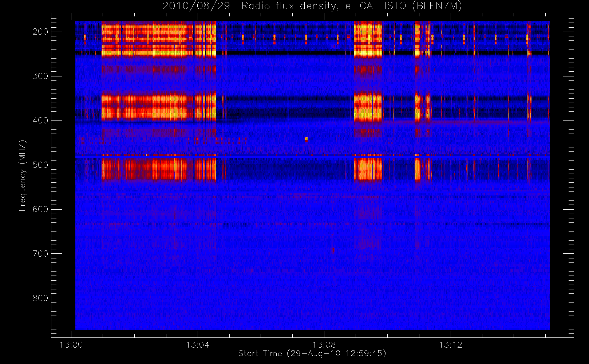
Task: Click the isolated orange pixel near 440 MHz
Action: point(306,139)
